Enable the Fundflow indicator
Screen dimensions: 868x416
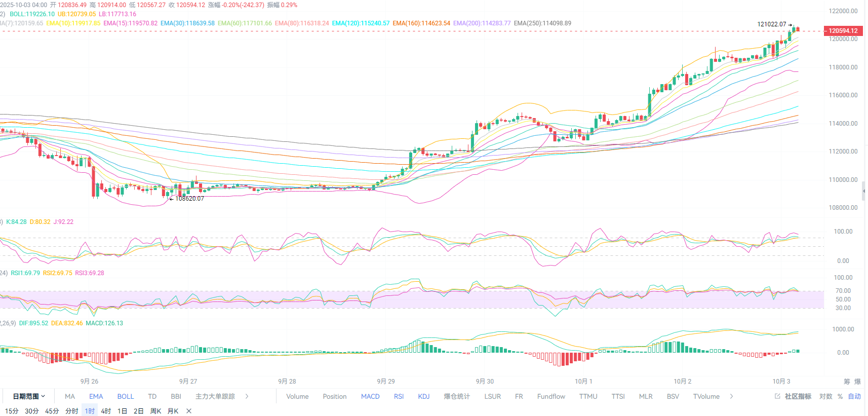point(551,396)
